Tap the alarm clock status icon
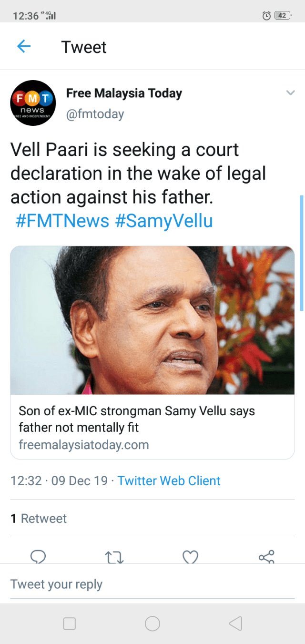 click(x=267, y=16)
